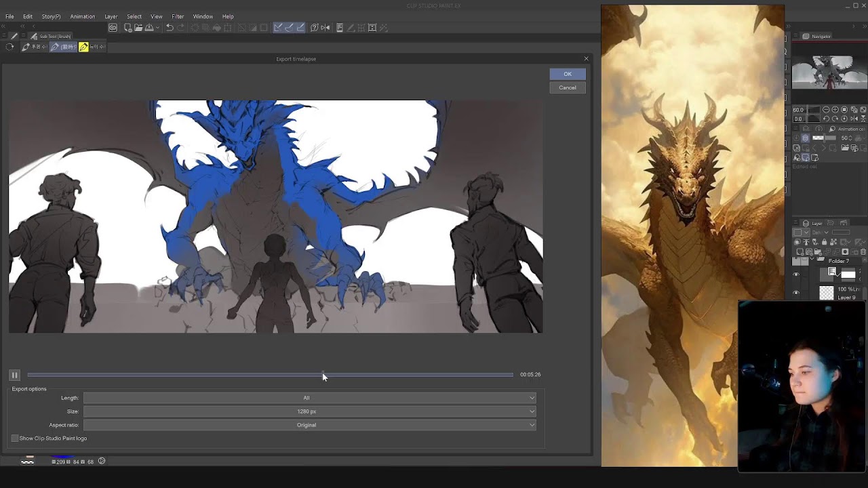Rotate the Navigator view left

pyautogui.click(x=826, y=119)
